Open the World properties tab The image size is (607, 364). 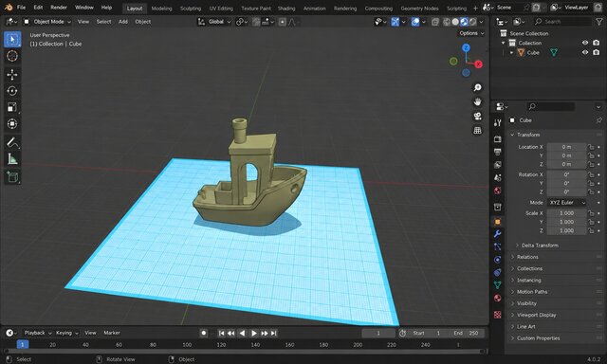tap(498, 191)
